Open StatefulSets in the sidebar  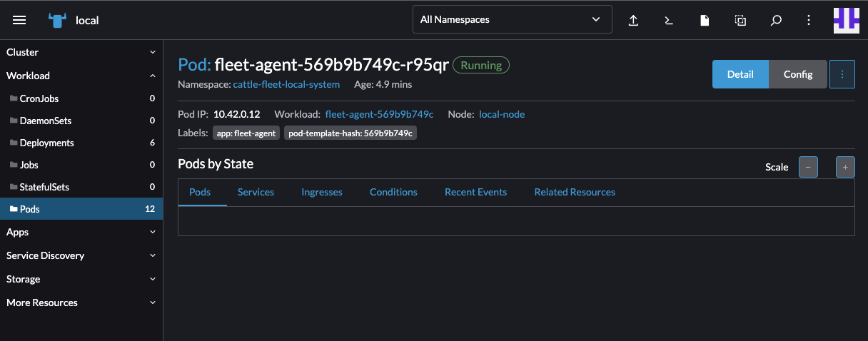click(x=81, y=187)
